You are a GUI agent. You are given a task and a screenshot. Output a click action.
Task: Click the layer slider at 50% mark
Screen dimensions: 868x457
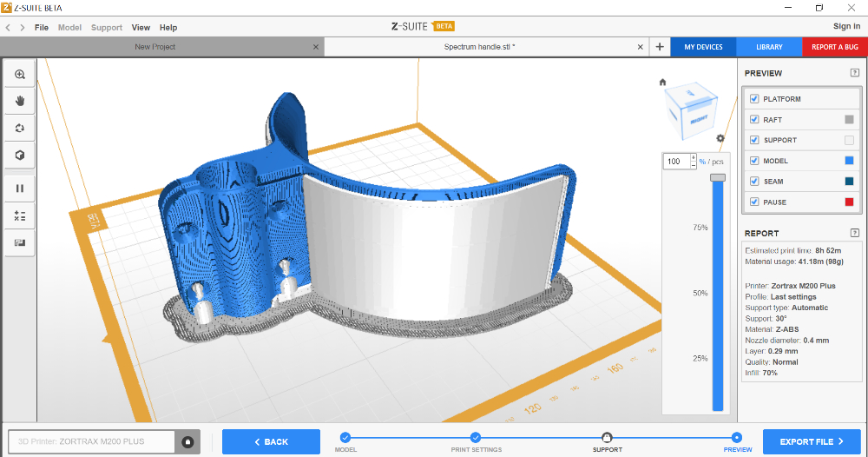click(x=718, y=293)
